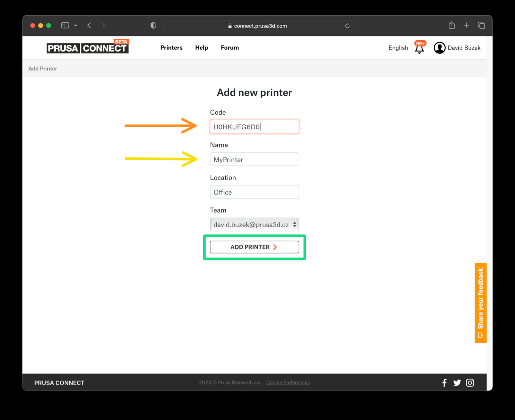The width and height of the screenshot is (515, 420).
Task: Open the Cookie Preferences link
Action: [x=288, y=382]
